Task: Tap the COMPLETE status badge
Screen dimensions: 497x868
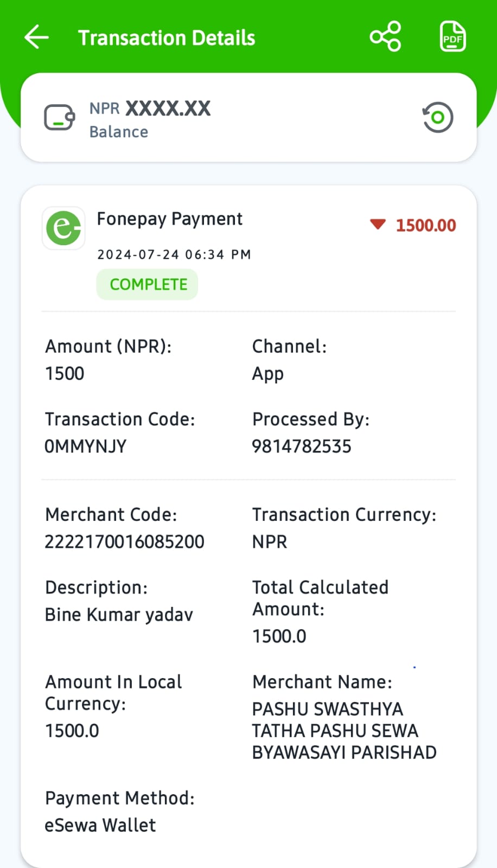Action: [147, 284]
